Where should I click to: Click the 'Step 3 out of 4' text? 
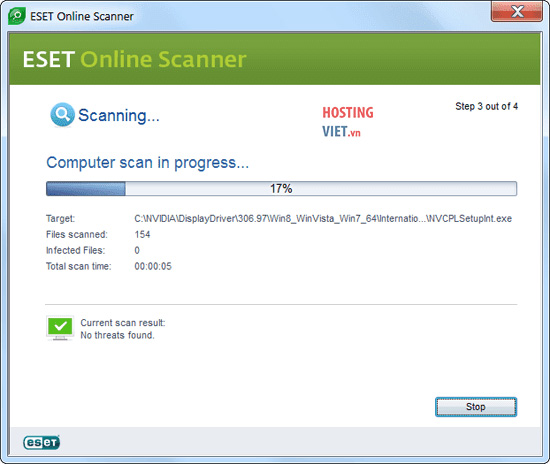click(487, 106)
